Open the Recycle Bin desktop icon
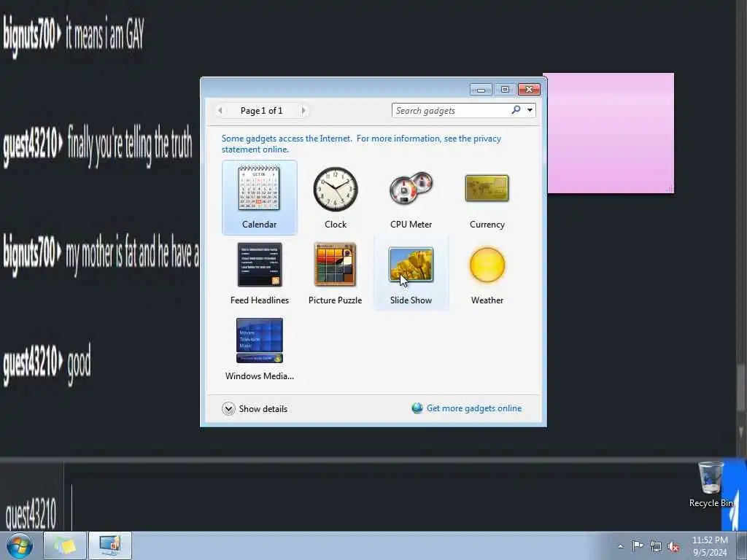The width and height of the screenshot is (747, 560). [711, 485]
